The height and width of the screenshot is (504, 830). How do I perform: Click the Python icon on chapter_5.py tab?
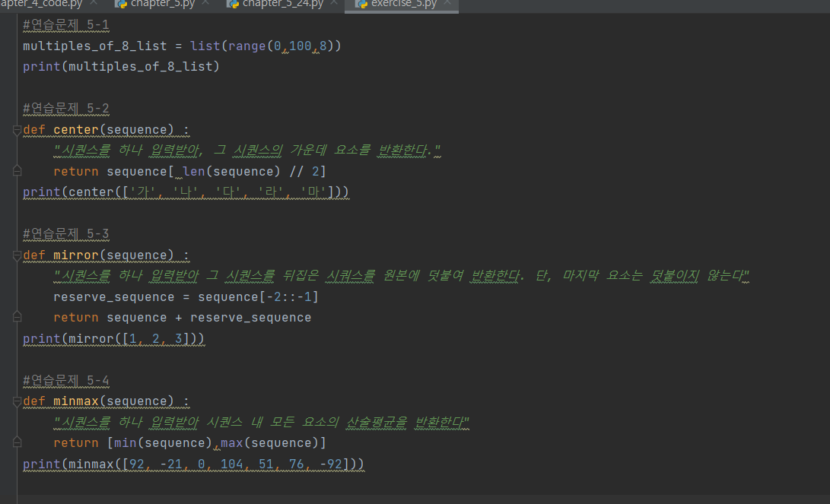(x=121, y=5)
